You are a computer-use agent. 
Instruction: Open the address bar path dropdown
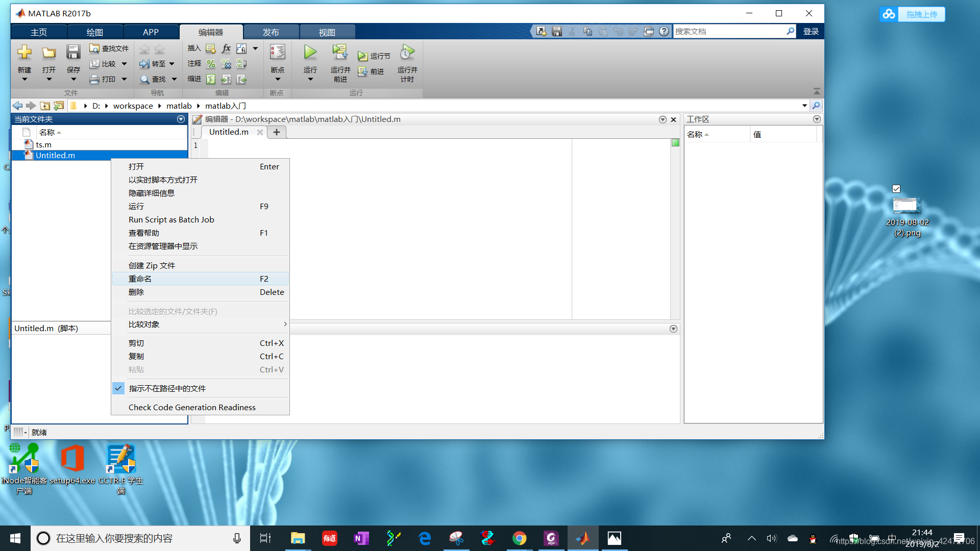(x=804, y=106)
